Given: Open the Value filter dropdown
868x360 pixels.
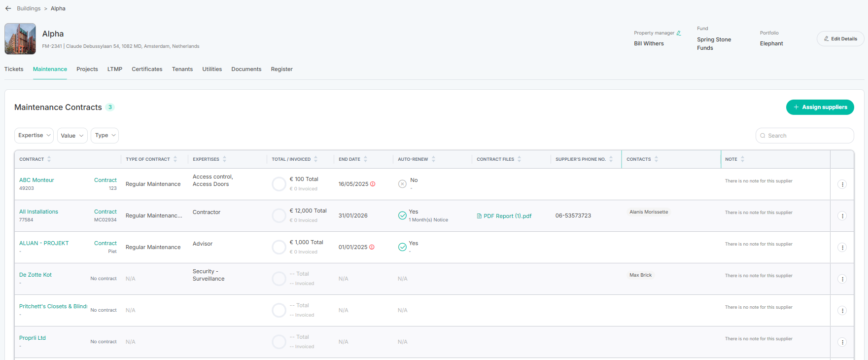Looking at the screenshot, I should pos(72,136).
